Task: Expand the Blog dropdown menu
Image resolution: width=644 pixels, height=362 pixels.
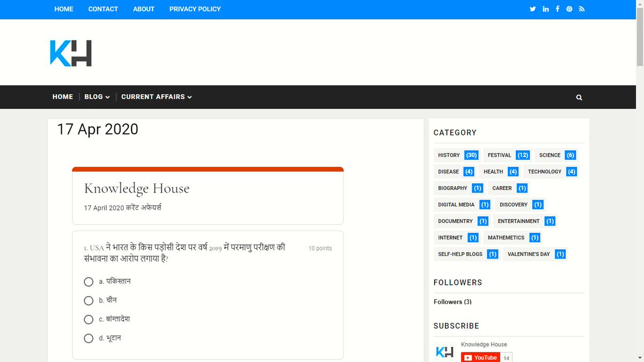Action: tap(97, 97)
